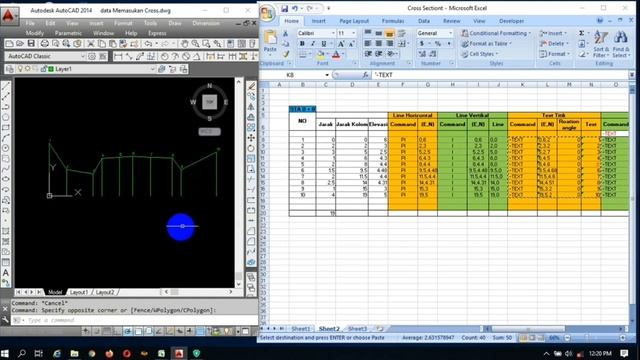Open the Layer Properties Manager icon
The height and width of the screenshot is (360, 640).
pyautogui.click(x=10, y=69)
